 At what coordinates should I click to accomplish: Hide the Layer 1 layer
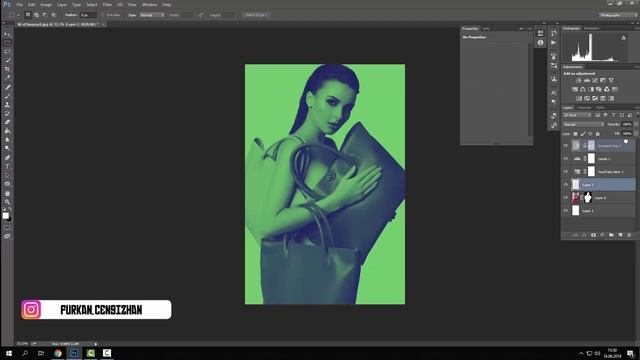[x=566, y=211]
